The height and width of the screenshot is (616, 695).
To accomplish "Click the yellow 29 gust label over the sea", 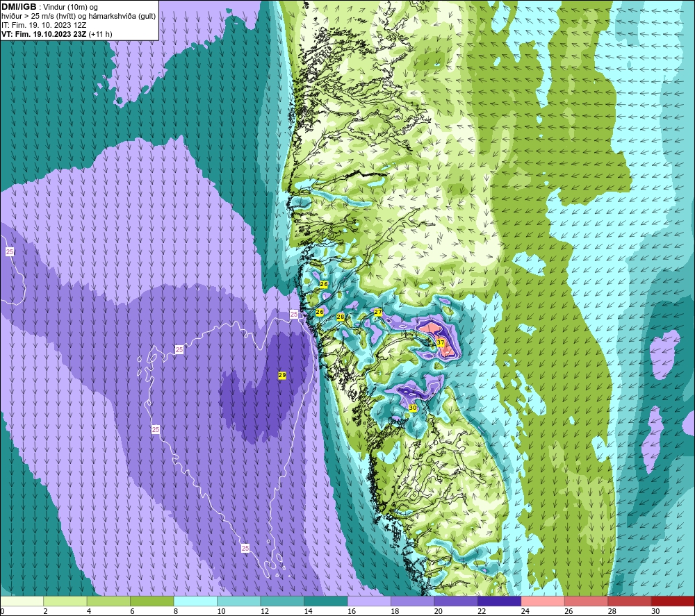I will tap(282, 375).
